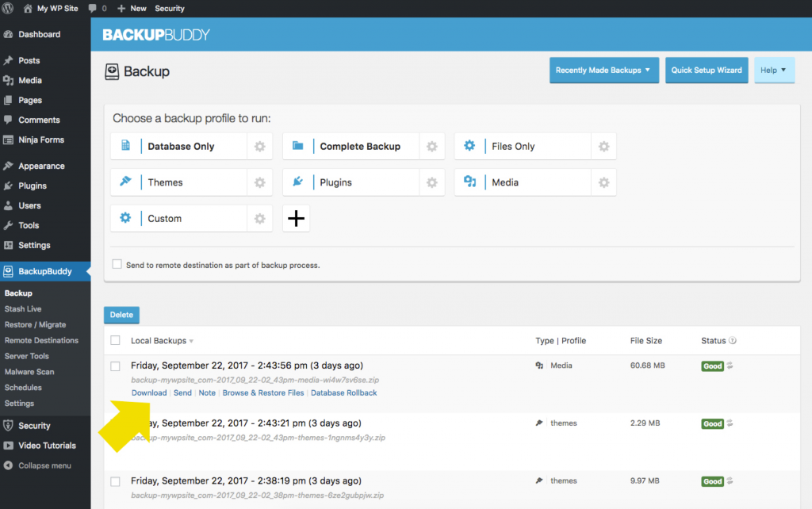The width and height of the screenshot is (812, 509).
Task: Open comments bubble in admin bar
Action: [98, 8]
